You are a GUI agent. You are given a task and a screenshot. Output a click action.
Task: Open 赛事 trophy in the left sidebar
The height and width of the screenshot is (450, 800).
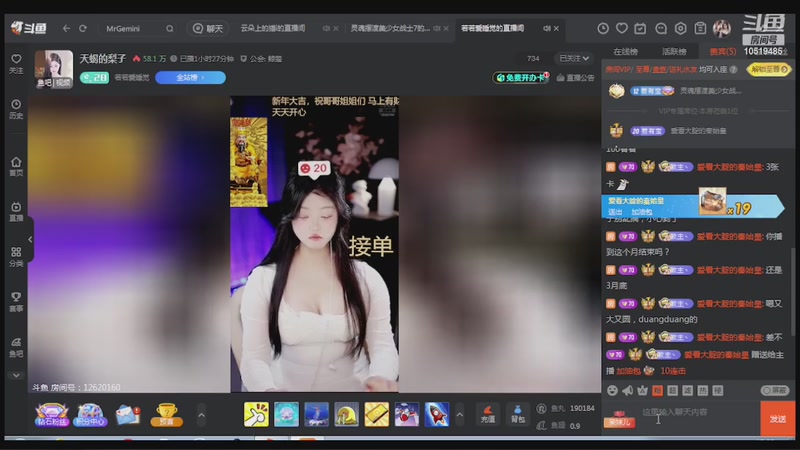point(16,302)
